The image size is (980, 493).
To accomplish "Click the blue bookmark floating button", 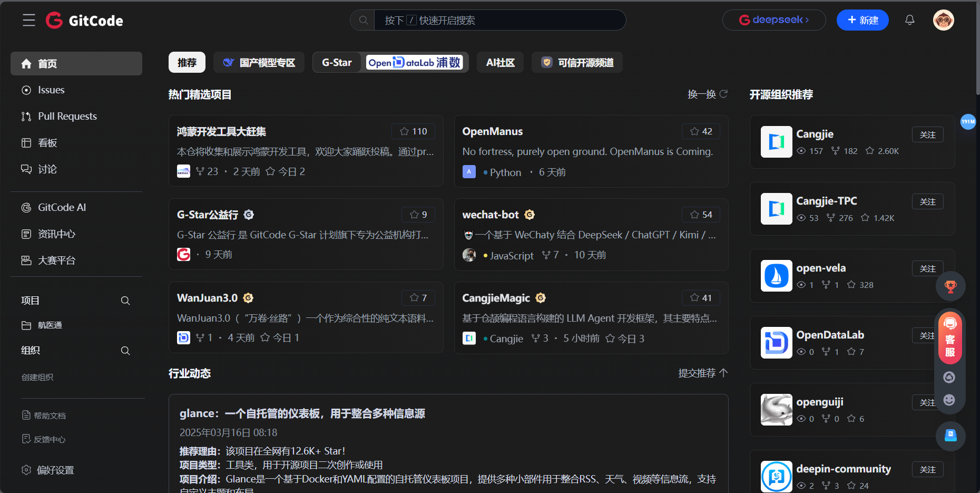I will tap(950, 436).
